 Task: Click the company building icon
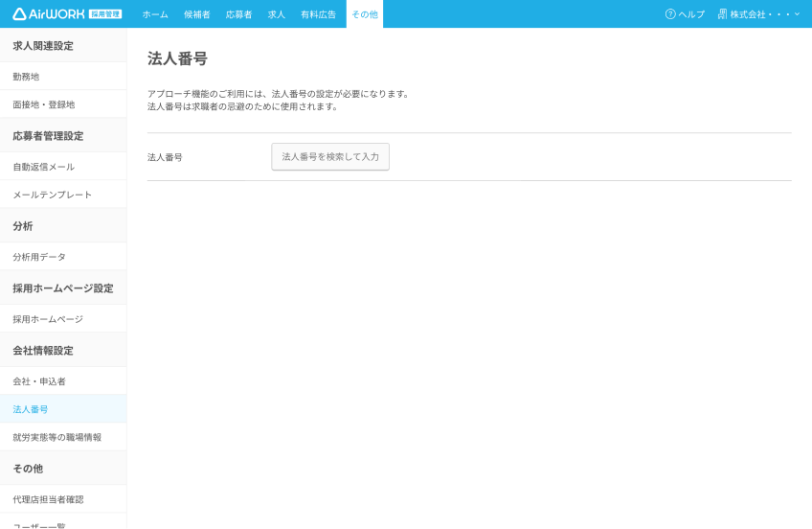coord(722,14)
